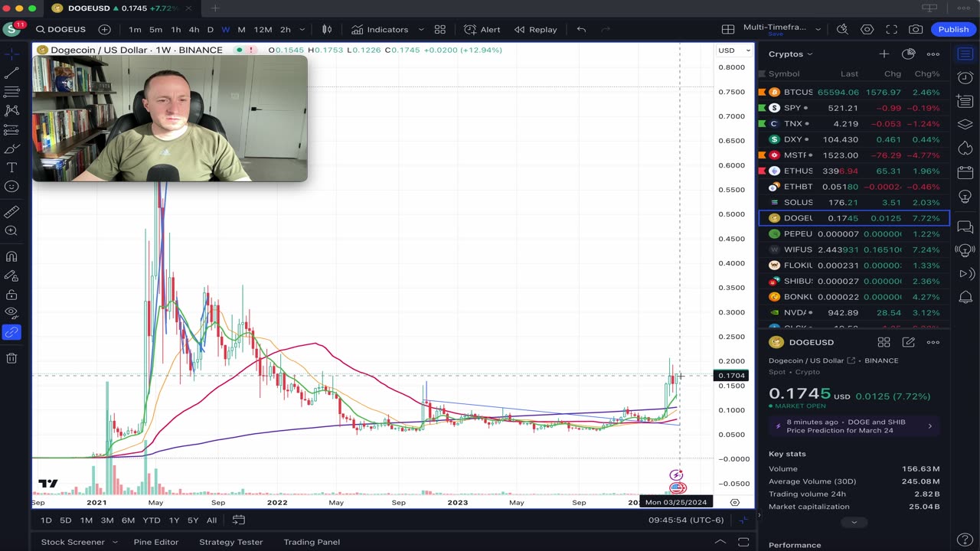Viewport: 980px width, 551px height.
Task: Open the emoji icons tool
Action: tap(11, 187)
